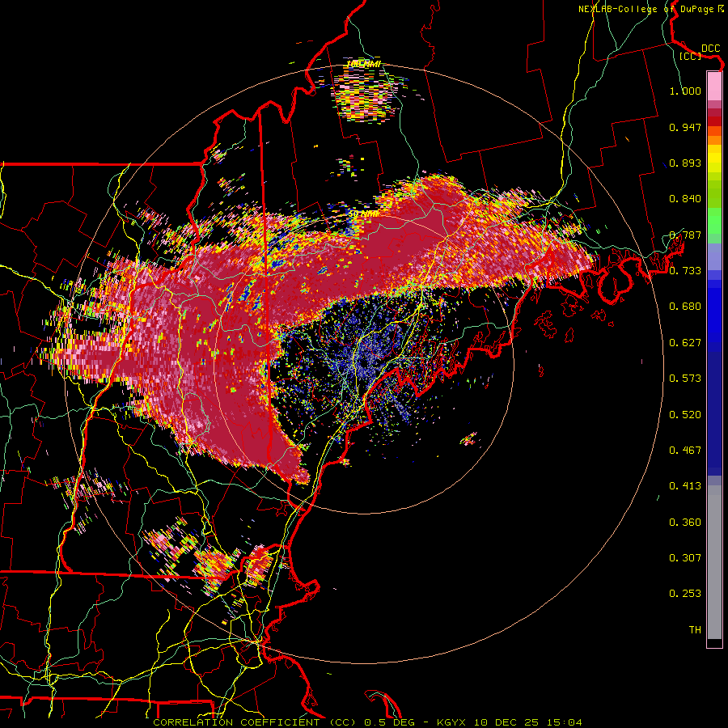Select the 0.307 scale value label
728x728 pixels.
pyautogui.click(x=685, y=558)
